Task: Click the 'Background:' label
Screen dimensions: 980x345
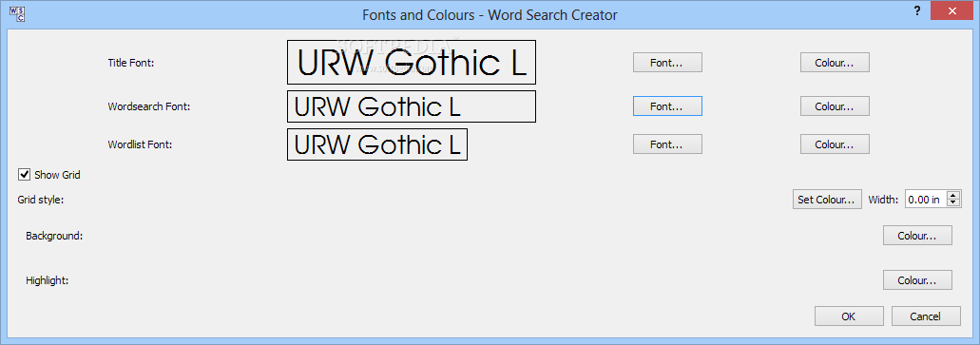Action: point(54,237)
